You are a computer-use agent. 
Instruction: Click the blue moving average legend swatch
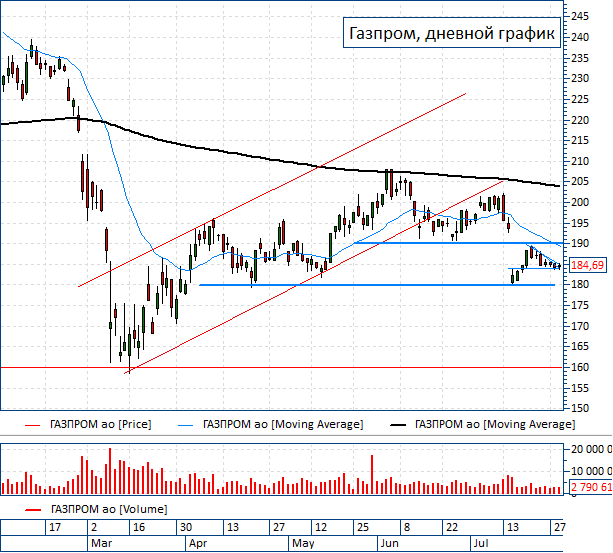185,425
